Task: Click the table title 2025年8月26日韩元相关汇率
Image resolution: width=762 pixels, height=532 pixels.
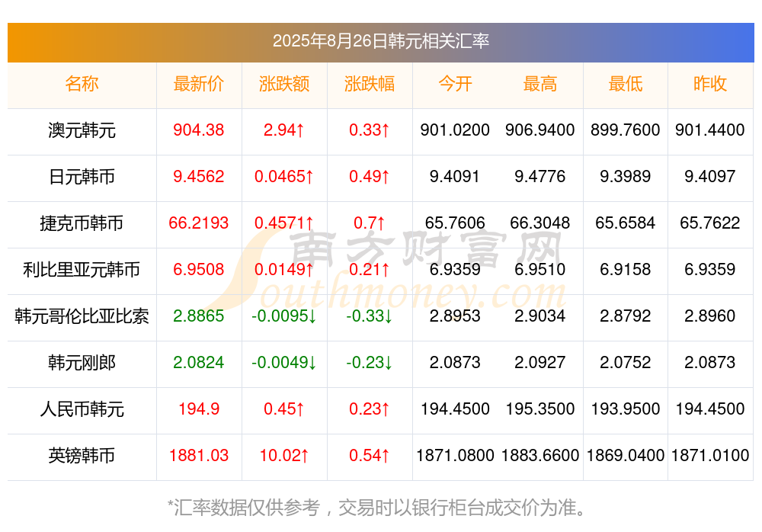Action: (380, 41)
